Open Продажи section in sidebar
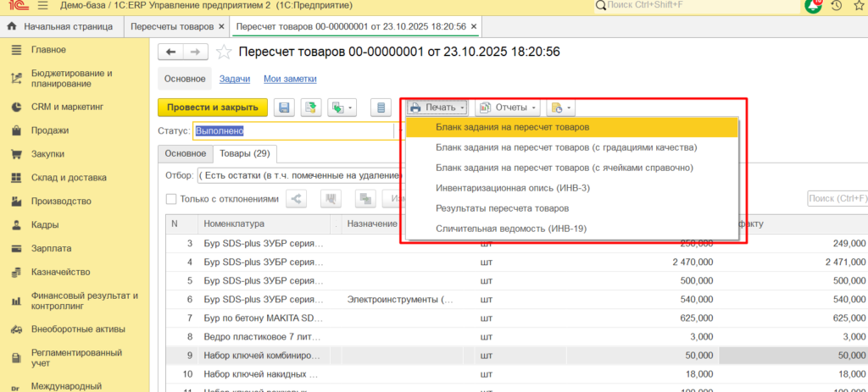Viewport: 868px width, 392px height. (50, 130)
